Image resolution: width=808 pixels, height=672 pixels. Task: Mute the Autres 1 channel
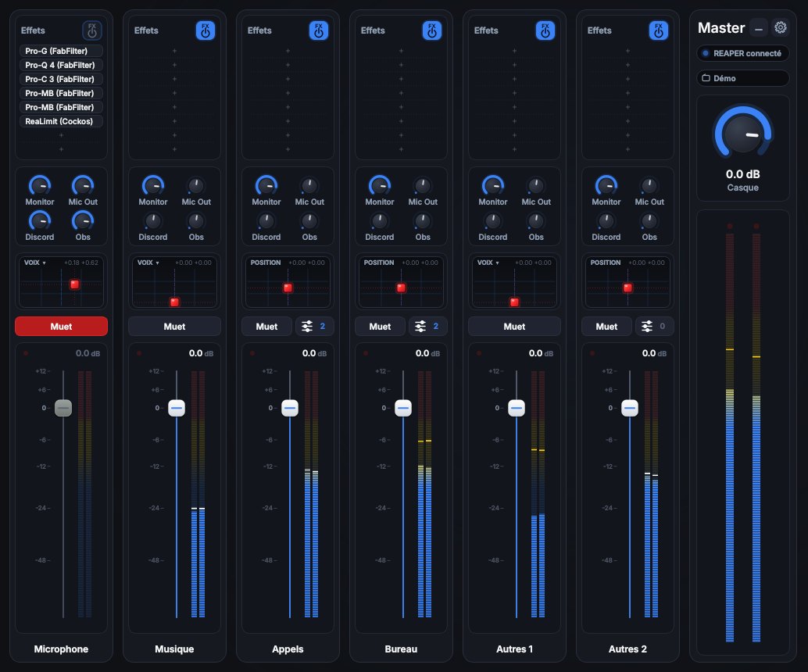pyautogui.click(x=514, y=326)
